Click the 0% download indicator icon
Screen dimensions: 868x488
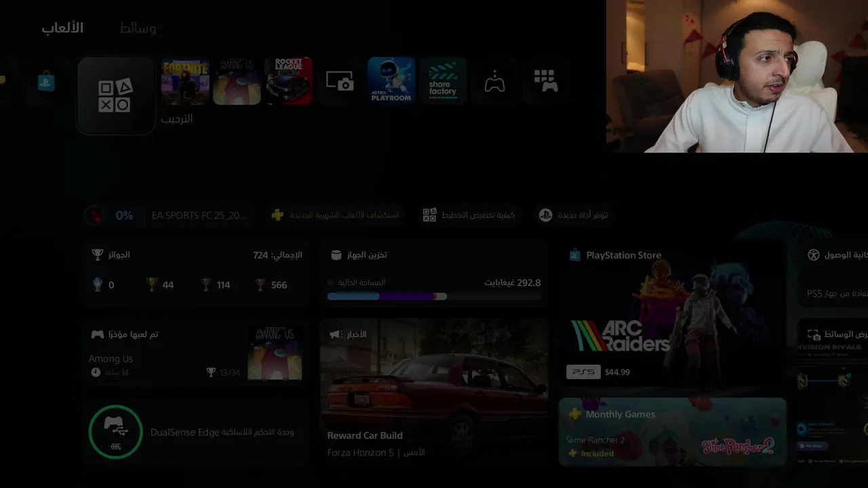click(95, 216)
